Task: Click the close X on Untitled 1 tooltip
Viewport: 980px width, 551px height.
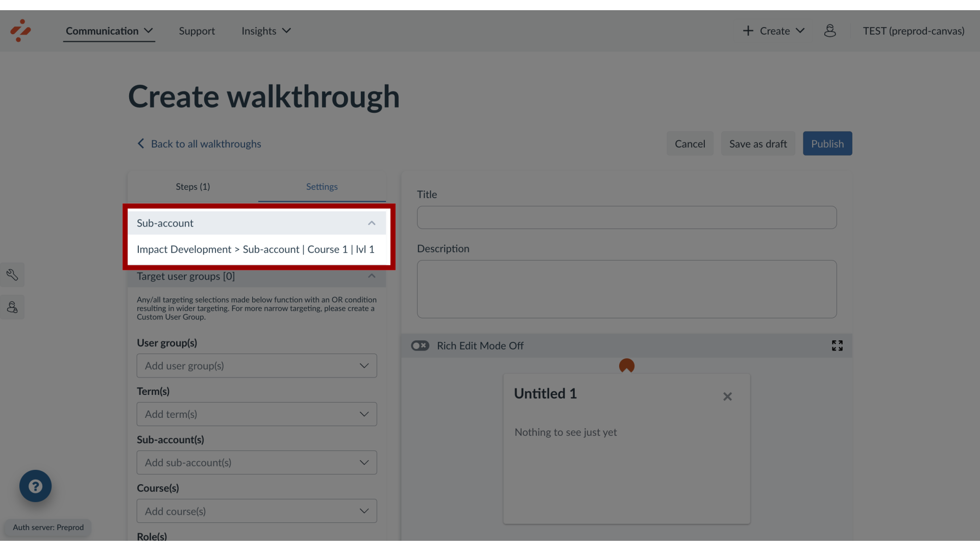Action: [x=727, y=396]
